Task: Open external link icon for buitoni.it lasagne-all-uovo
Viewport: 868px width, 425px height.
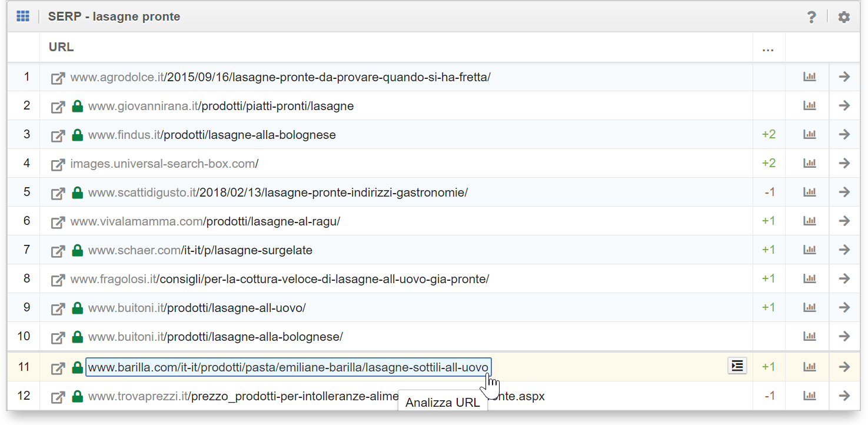Action: click(x=58, y=308)
